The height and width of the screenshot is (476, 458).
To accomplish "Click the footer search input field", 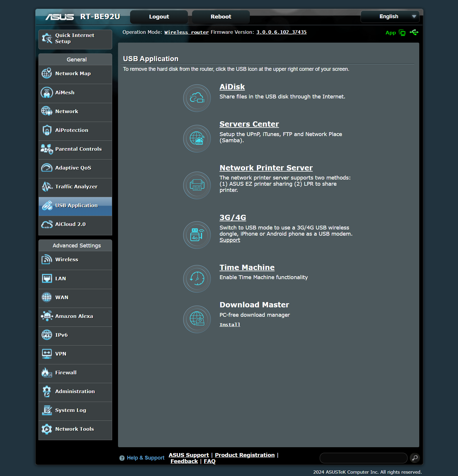I will pos(363,458).
